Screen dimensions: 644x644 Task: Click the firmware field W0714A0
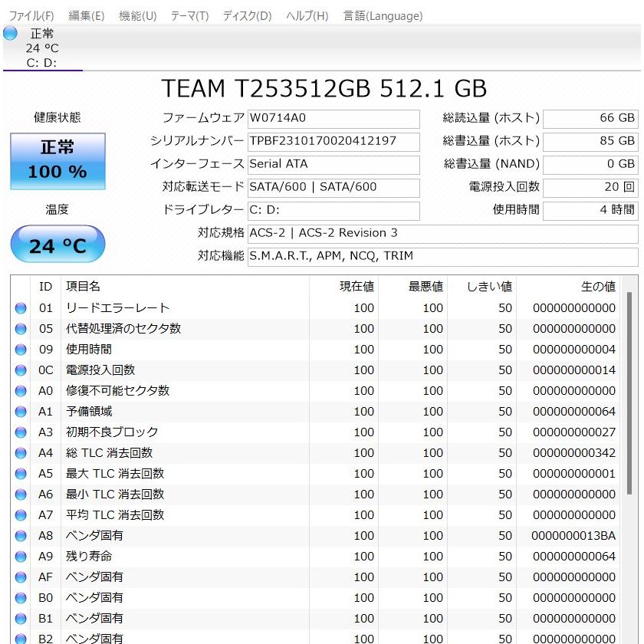[x=333, y=119]
